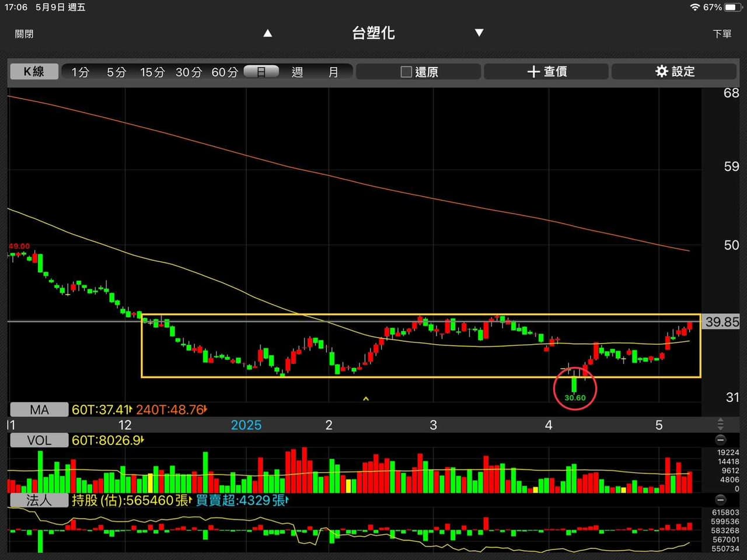
Task: Open the 法人 indicator selector
Action: tap(39, 500)
